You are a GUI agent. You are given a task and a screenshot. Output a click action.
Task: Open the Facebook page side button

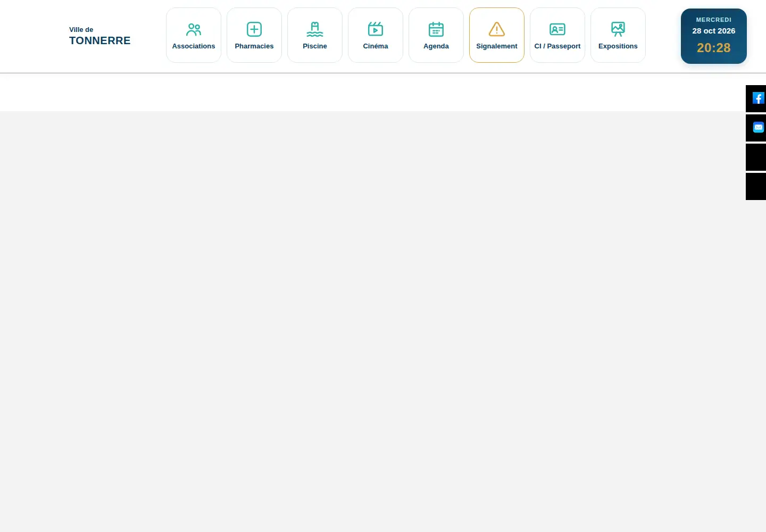(756, 98)
